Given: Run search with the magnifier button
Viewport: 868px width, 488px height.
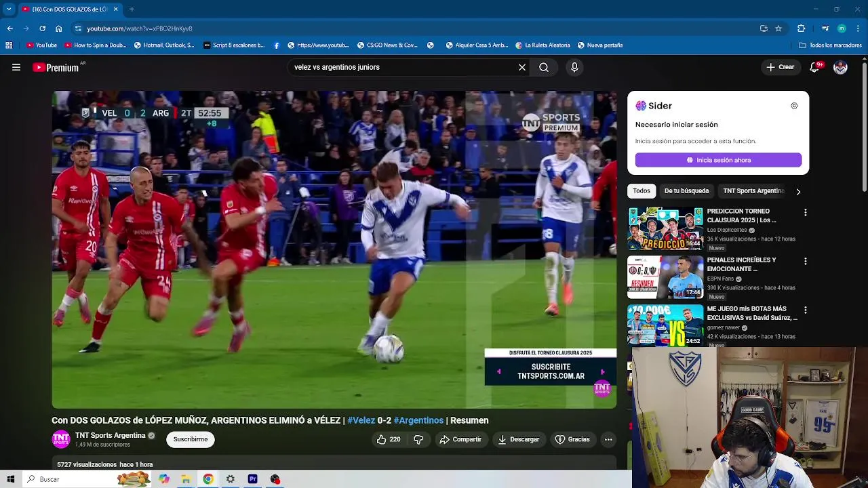Looking at the screenshot, I should click(544, 67).
